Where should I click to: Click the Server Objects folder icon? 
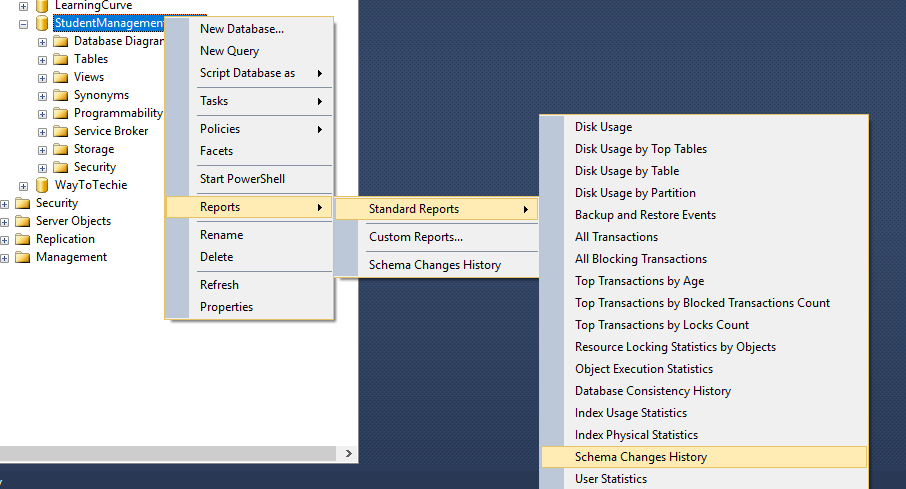[x=22, y=221]
